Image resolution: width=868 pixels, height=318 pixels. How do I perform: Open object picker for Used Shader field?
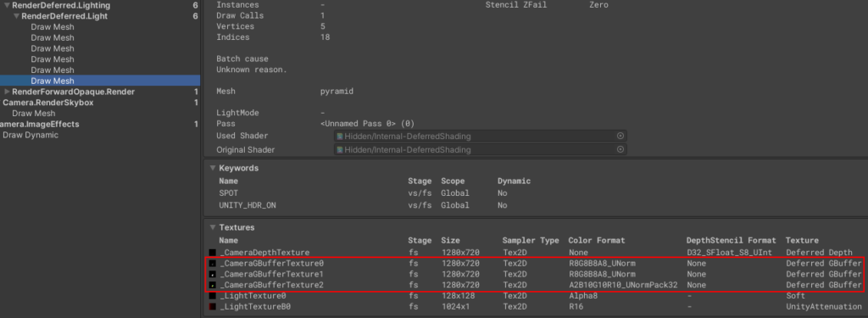(x=620, y=136)
